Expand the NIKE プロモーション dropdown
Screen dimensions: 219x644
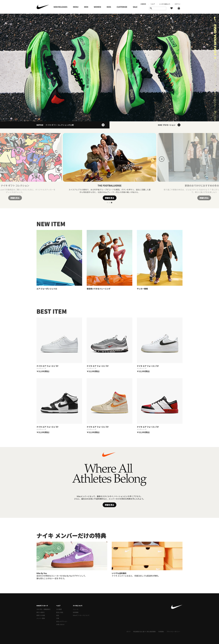point(179,125)
